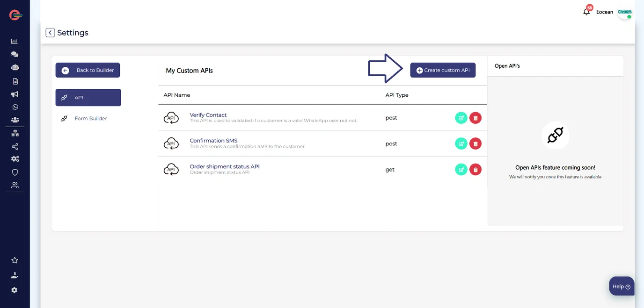644x308 pixels.
Task: Edit the Confirmation SMS API
Action: (461, 144)
